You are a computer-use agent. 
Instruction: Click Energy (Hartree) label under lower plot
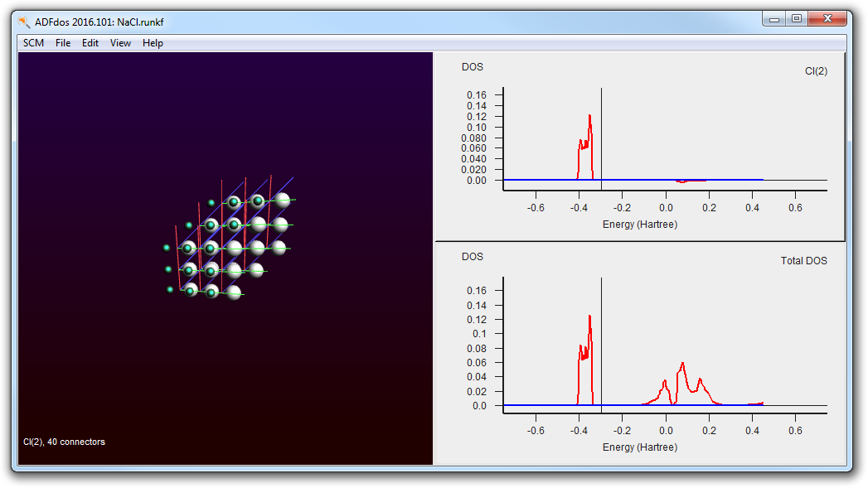point(640,447)
